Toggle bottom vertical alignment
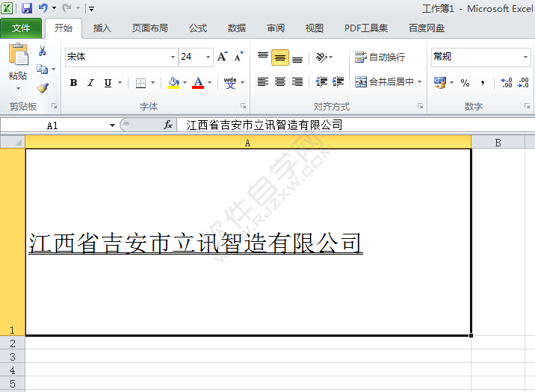 tap(297, 57)
